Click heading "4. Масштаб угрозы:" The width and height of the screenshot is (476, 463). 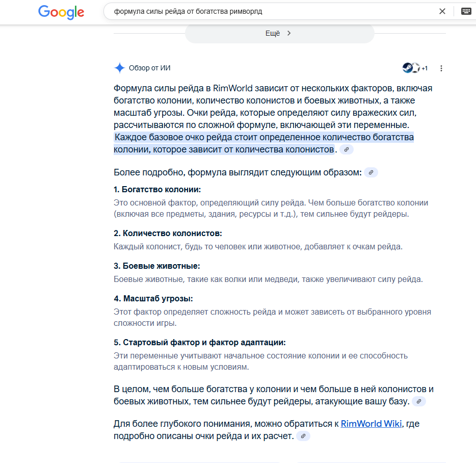(x=153, y=299)
